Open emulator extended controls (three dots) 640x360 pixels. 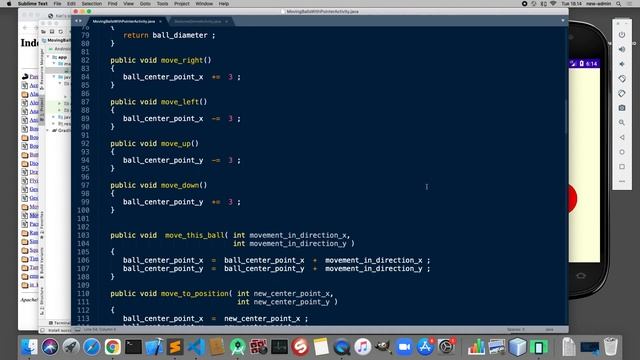click(622, 181)
